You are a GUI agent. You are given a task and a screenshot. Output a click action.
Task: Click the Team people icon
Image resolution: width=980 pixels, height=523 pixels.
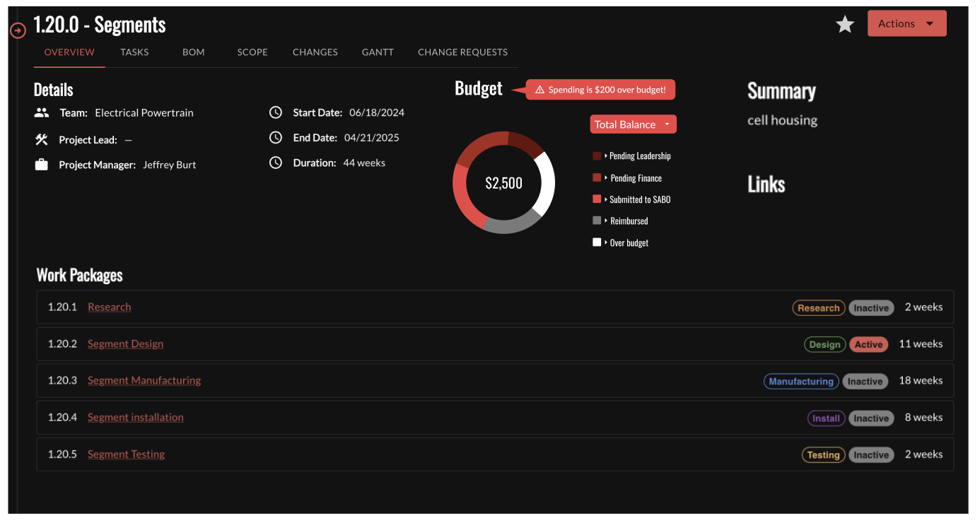[x=42, y=112]
